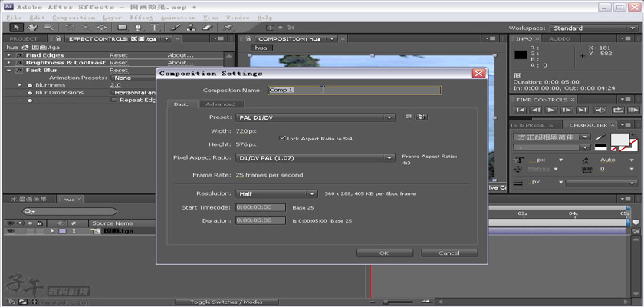Open the Preset dropdown PAL D1/DV

pyautogui.click(x=315, y=117)
